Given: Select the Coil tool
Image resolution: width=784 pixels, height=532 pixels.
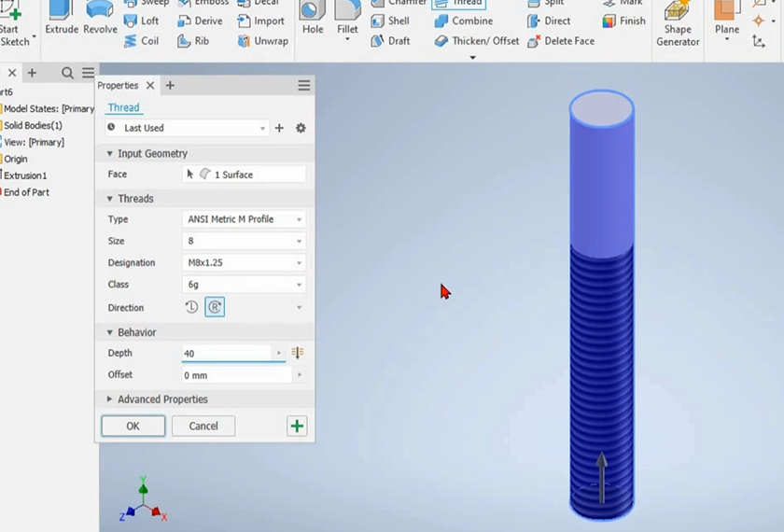Looking at the screenshot, I should (141, 41).
